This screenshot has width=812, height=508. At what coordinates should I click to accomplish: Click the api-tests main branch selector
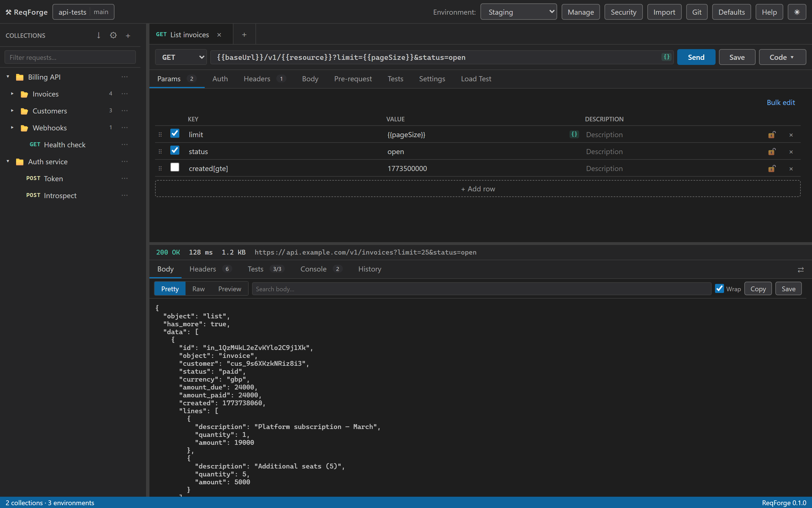pos(83,12)
